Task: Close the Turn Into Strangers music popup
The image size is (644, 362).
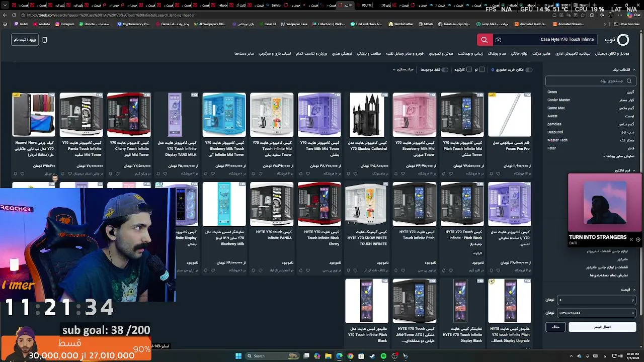Action: pyautogui.click(x=631, y=239)
